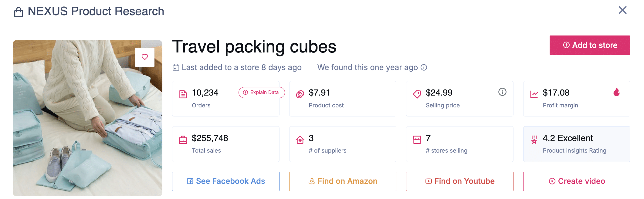
Task: Click the heart favorite icon on product image
Action: (x=145, y=57)
